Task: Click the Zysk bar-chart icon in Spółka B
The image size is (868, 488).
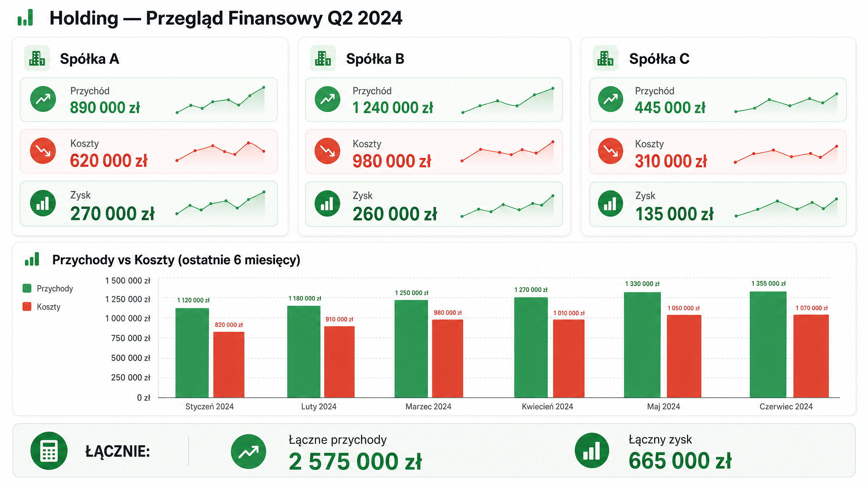Action: point(327,204)
